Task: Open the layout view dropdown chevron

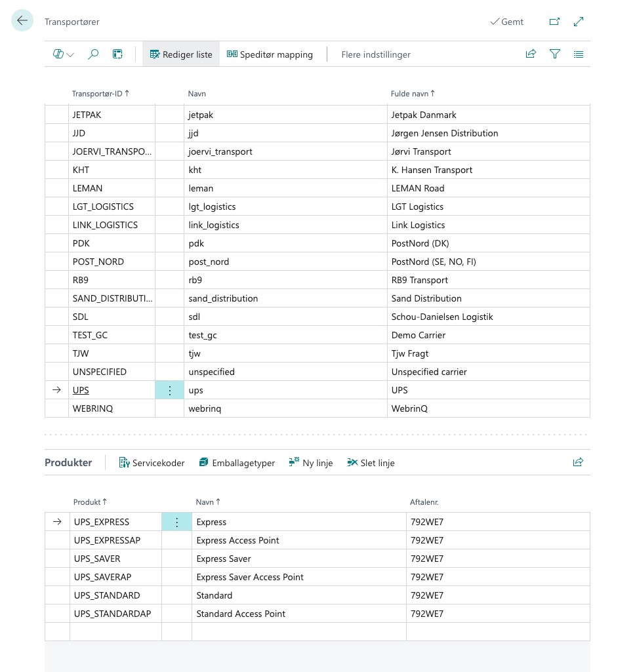Action: pos(70,54)
